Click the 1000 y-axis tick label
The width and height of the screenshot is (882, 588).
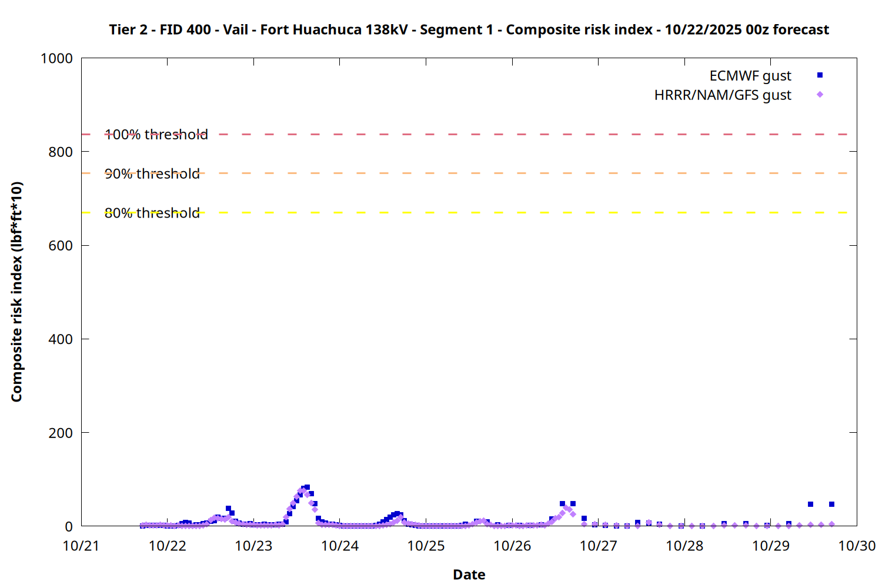click(x=56, y=58)
